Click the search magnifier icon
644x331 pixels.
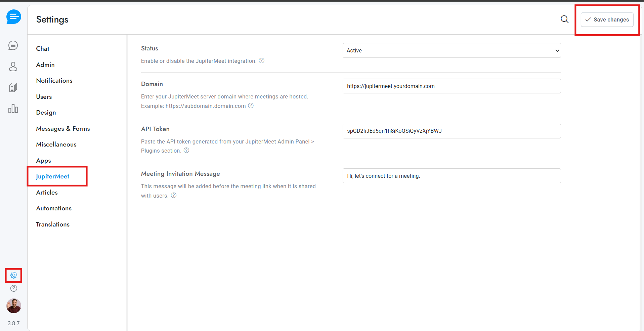click(x=565, y=19)
